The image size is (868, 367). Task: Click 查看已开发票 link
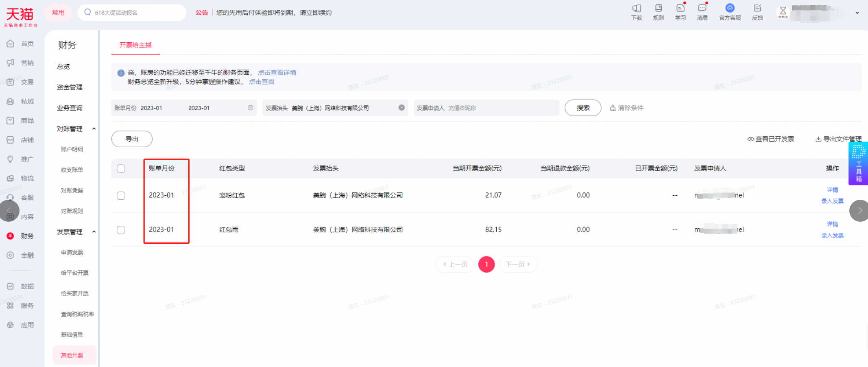tap(771, 139)
